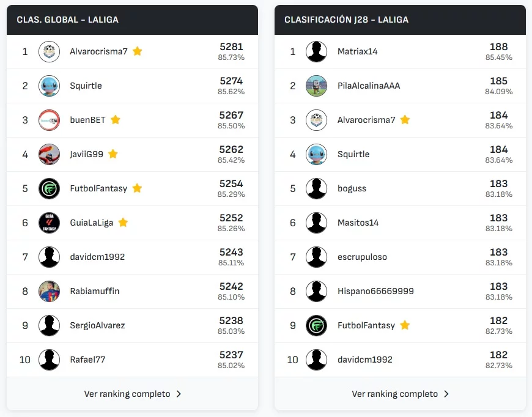Click the Hispano66669999 username
This screenshot has height=417, width=532.
(x=375, y=291)
